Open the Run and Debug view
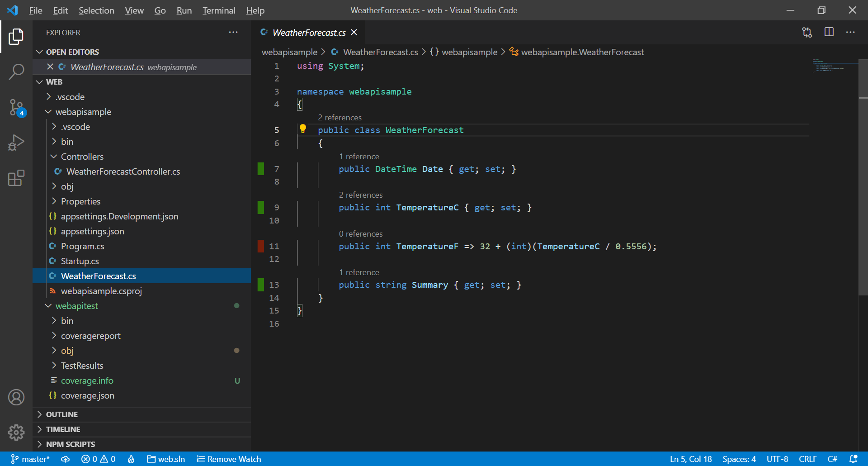868x466 pixels. tap(16, 143)
